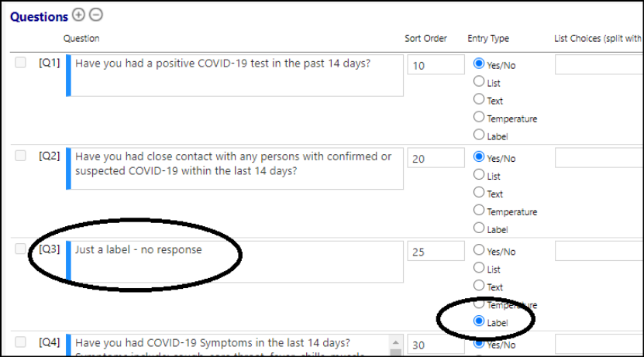Select Label radio button for Q2

pos(479,228)
